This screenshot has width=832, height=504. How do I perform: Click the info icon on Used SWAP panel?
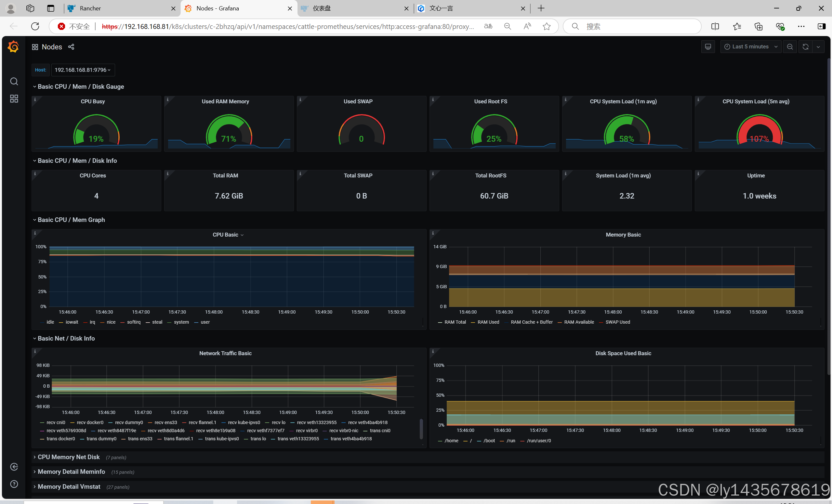(x=300, y=99)
